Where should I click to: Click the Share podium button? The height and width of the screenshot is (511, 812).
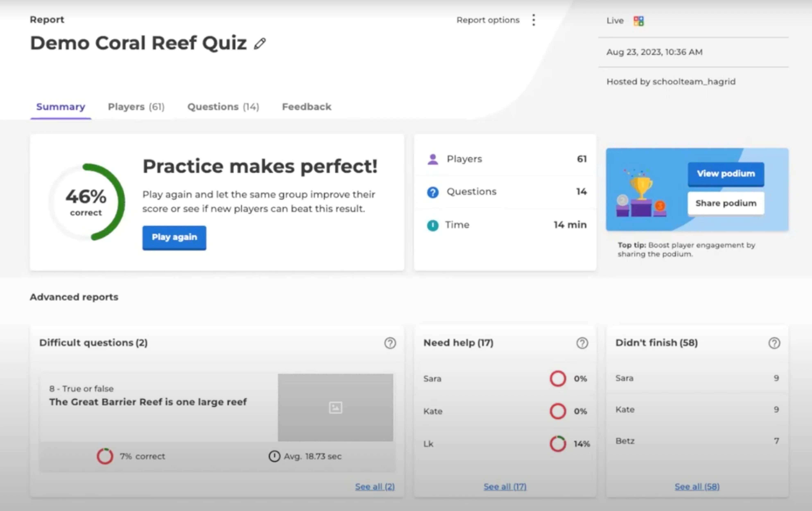(x=726, y=203)
